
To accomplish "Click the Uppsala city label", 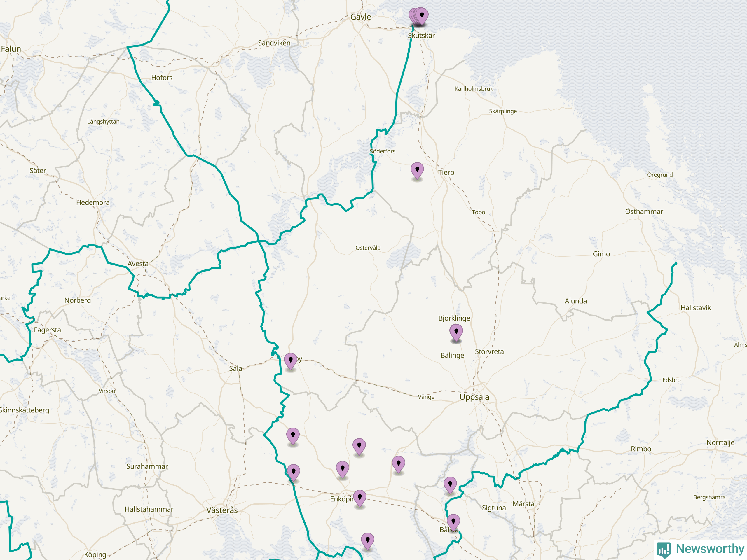I will [474, 397].
